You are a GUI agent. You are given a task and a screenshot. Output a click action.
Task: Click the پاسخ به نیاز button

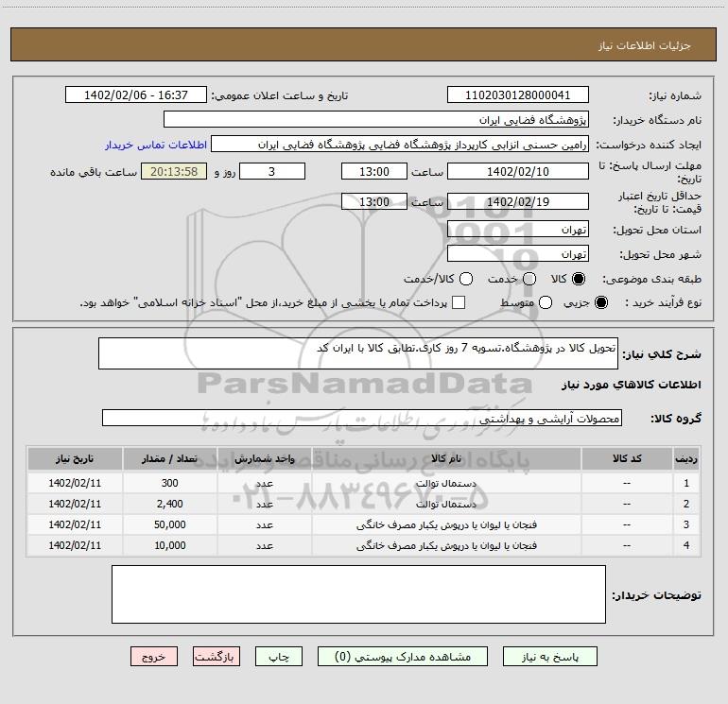tap(549, 656)
